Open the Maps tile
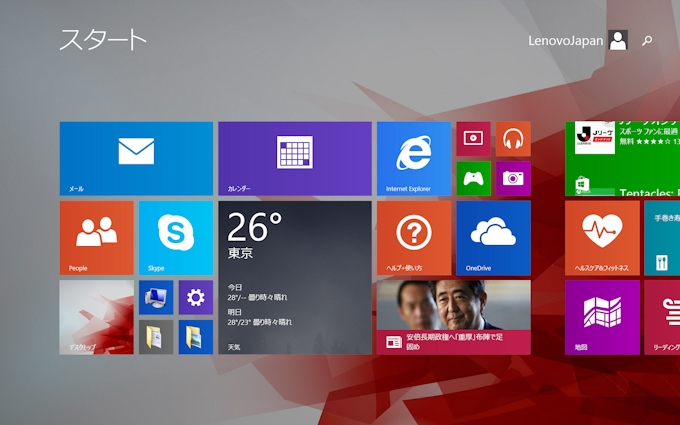Image resolution: width=680 pixels, height=425 pixels. (x=602, y=317)
